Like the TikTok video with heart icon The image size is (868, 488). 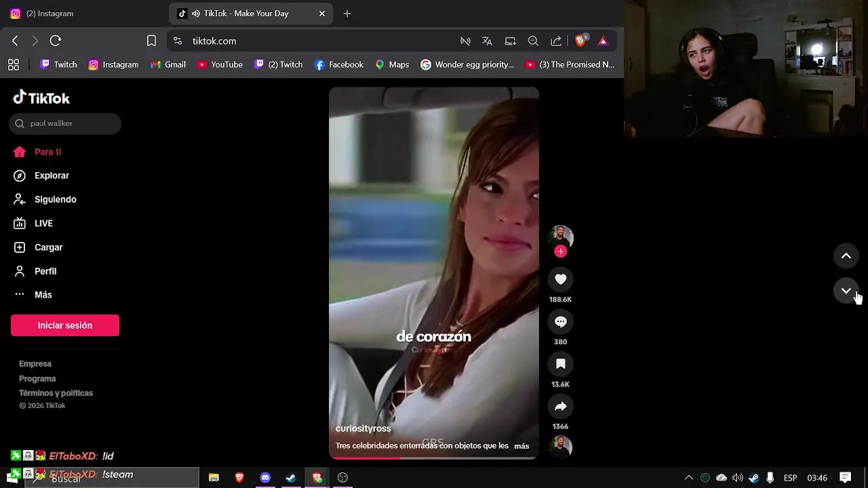click(560, 279)
